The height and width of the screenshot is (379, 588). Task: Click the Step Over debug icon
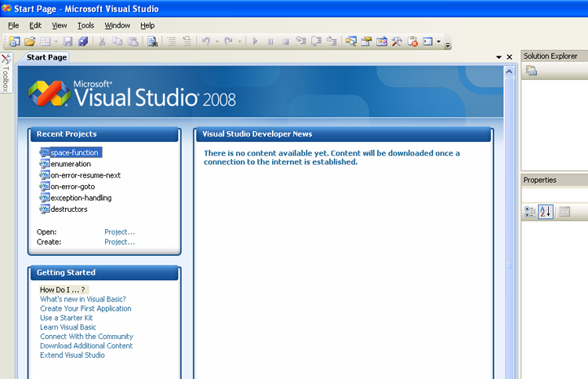[x=316, y=41]
